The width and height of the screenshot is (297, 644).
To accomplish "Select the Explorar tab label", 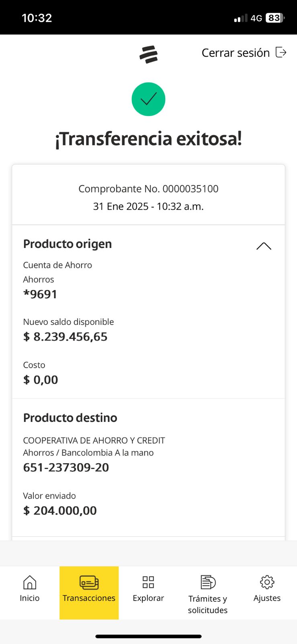I will (148, 598).
